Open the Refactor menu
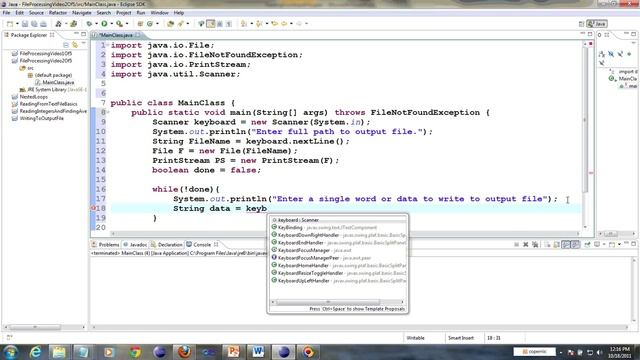Image resolution: width=640 pixels, height=360 pixels. coord(58,13)
